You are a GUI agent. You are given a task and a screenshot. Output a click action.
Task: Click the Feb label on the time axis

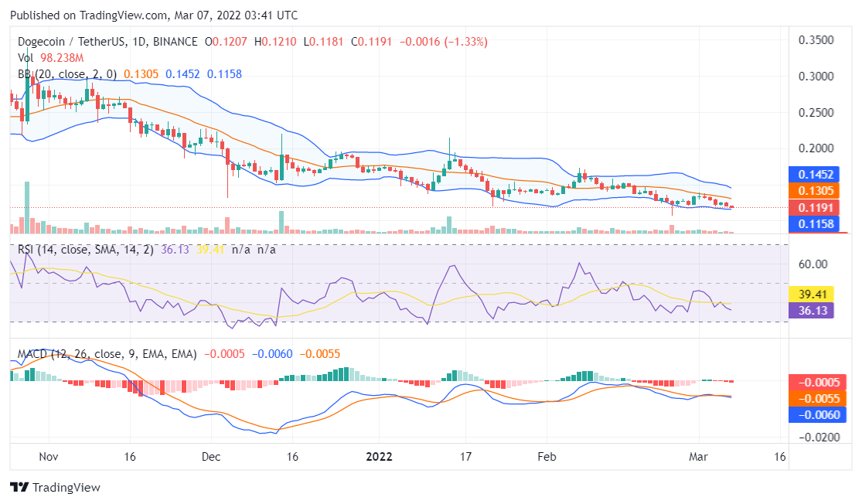pyautogui.click(x=547, y=456)
